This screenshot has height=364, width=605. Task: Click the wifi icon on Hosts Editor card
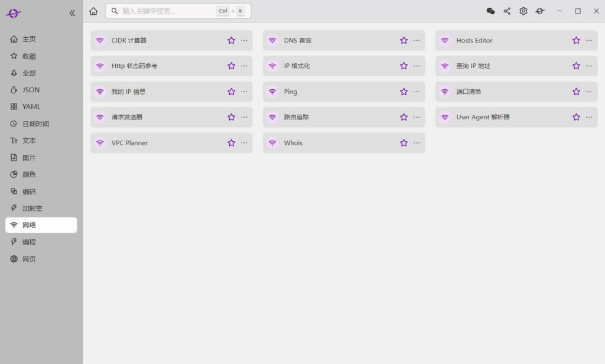[445, 41]
